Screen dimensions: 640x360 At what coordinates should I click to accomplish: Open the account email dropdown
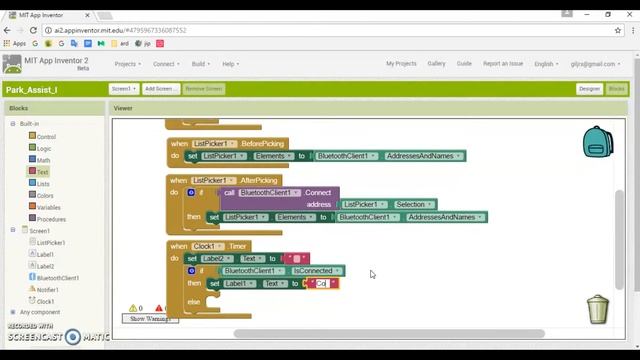click(x=596, y=64)
